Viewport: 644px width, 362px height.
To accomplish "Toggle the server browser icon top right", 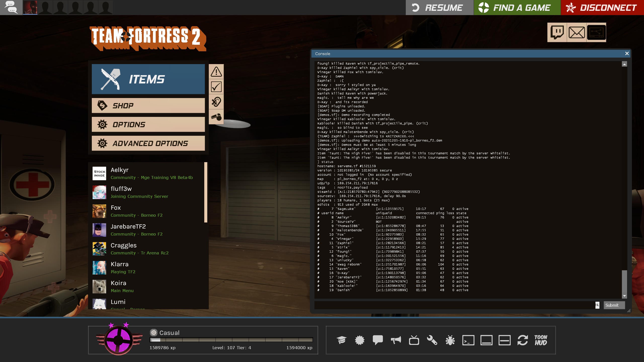I will [596, 32].
